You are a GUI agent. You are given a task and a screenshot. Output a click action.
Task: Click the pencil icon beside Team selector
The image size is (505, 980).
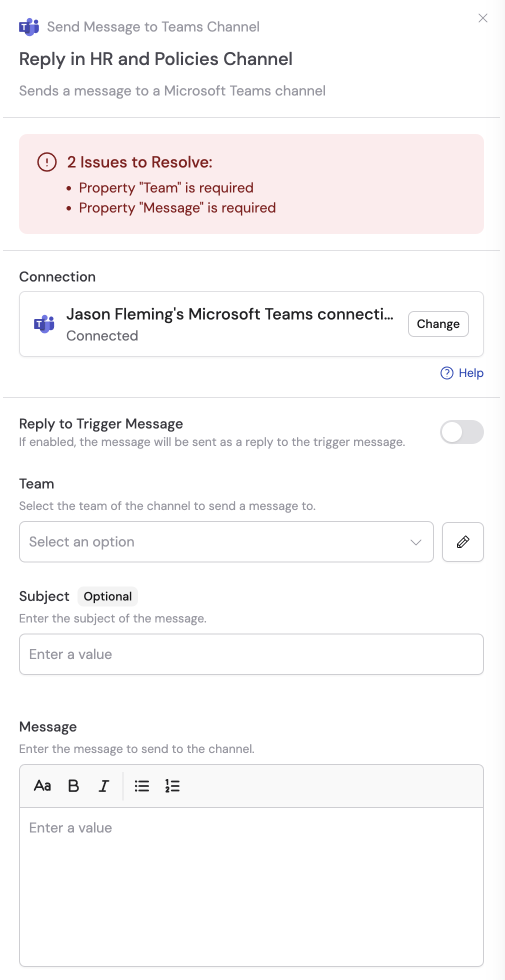462,542
